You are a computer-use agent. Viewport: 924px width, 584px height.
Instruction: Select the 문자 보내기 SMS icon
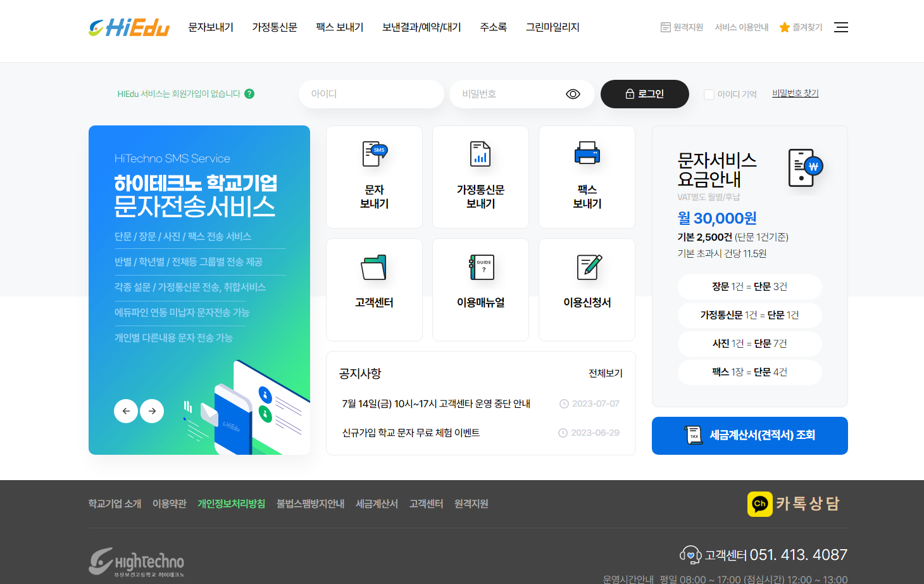tap(373, 153)
